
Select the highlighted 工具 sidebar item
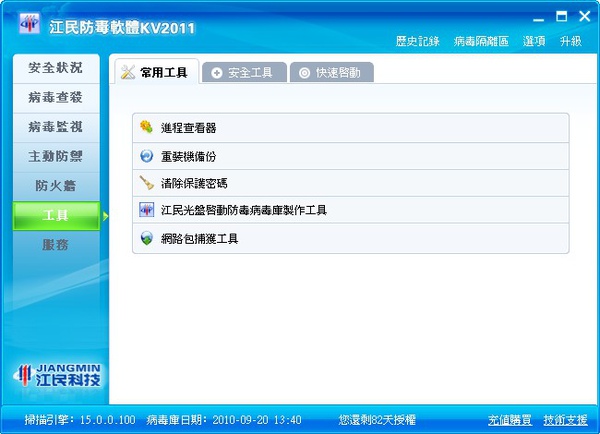coord(56,215)
